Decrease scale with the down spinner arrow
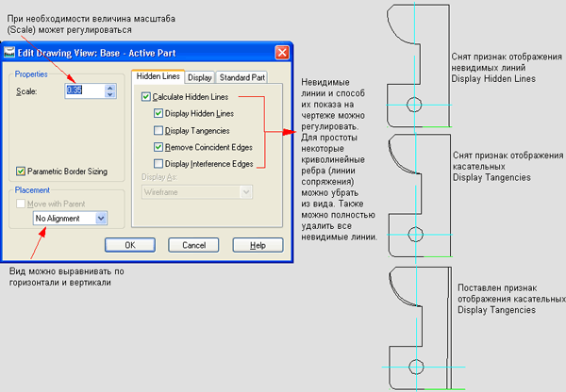The height and width of the screenshot is (392, 566). pyautogui.click(x=110, y=95)
